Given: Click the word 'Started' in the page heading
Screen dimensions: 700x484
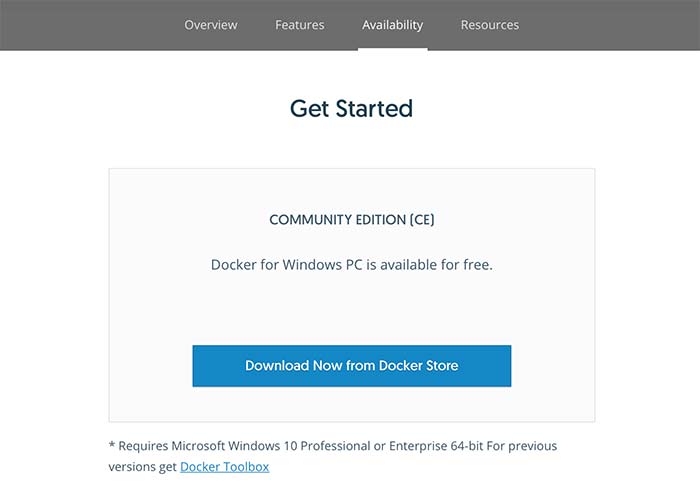Looking at the screenshot, I should (374, 108).
